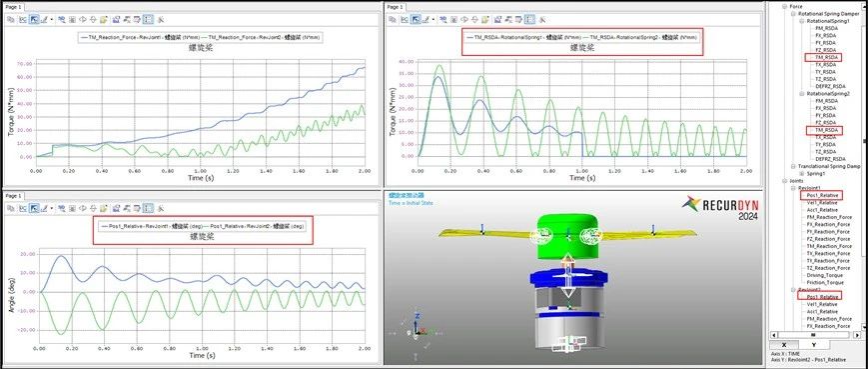Toggle the highlighted legend icon in reaction force plot toolbar
This screenshot has width=868, height=369.
(148, 19)
